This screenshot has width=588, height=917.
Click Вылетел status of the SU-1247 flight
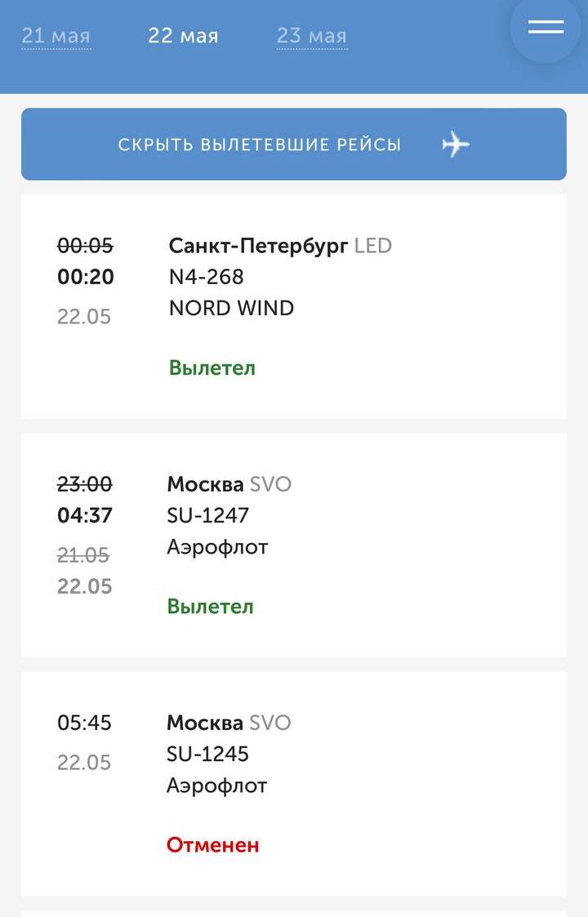[210, 607]
